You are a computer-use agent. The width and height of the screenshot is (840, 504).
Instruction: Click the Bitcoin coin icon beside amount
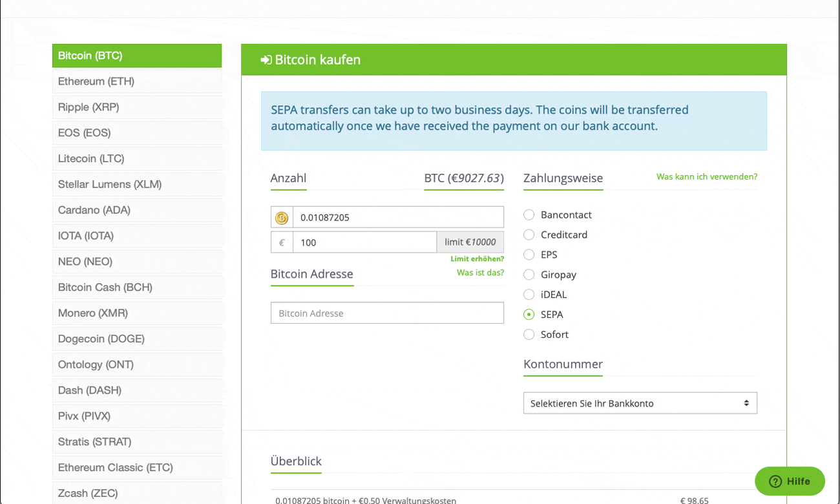[x=282, y=218]
